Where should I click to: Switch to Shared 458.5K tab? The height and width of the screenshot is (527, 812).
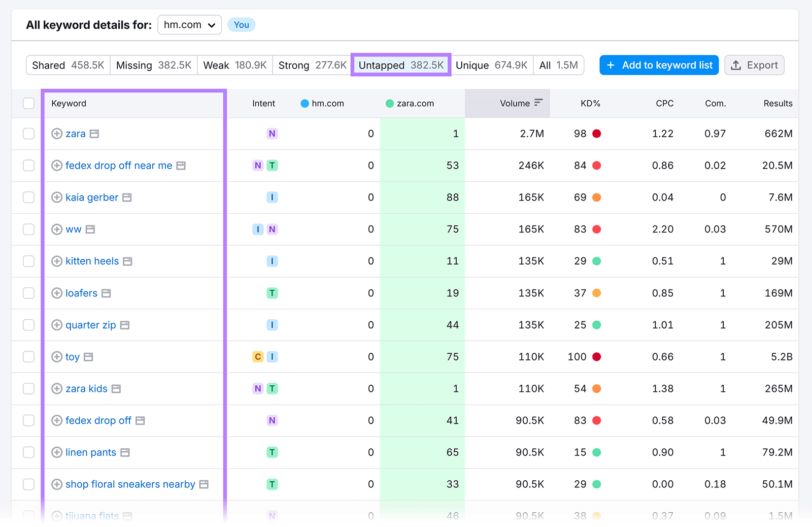pos(68,65)
